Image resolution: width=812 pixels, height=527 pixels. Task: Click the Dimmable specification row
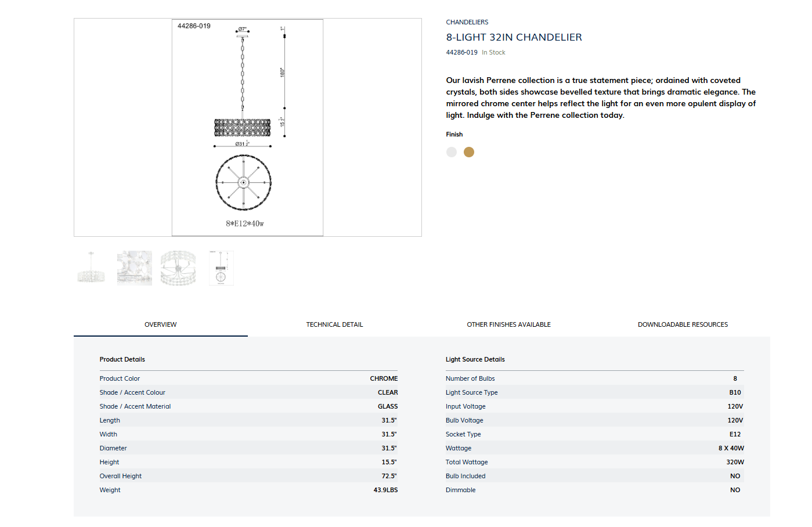click(x=594, y=490)
